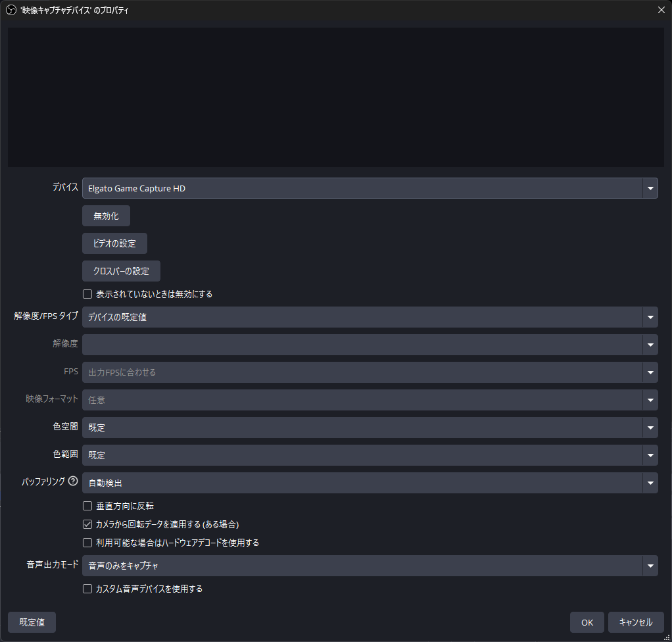This screenshot has width=672, height=642.
Task: Enable hardware decode checkbox
Action: [x=87, y=543]
